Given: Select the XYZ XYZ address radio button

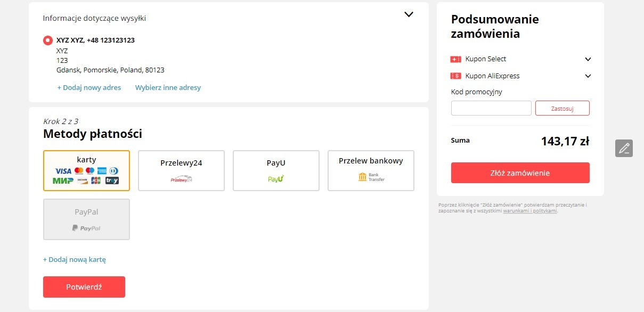Looking at the screenshot, I should [48, 40].
